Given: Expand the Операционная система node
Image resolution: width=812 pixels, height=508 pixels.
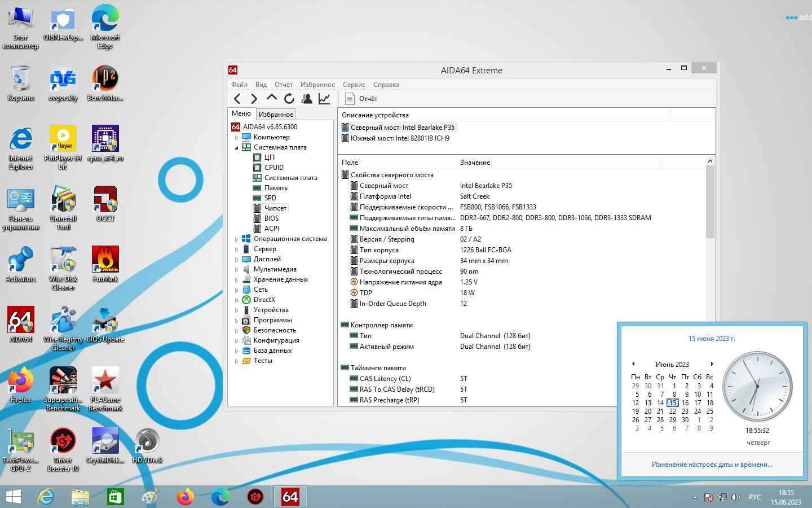Looking at the screenshot, I should pyautogui.click(x=236, y=239).
